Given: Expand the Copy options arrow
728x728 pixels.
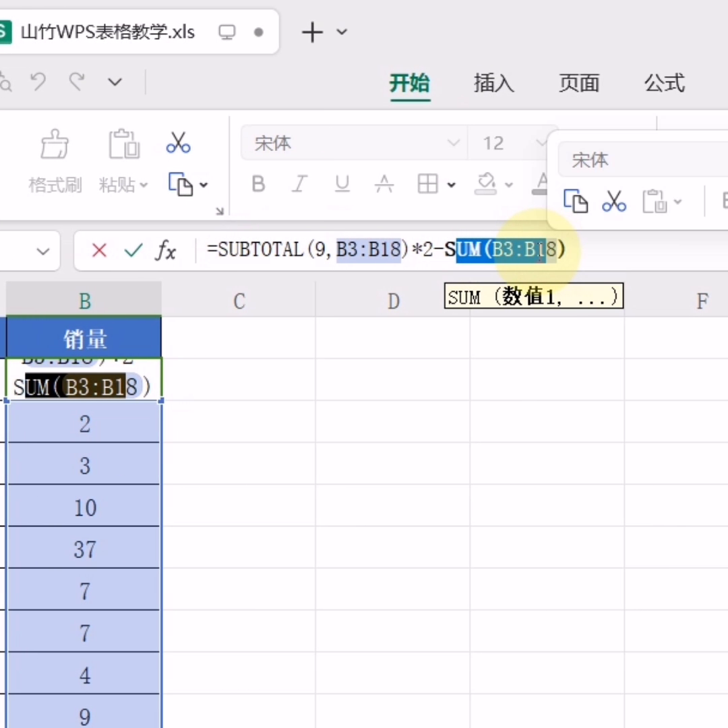Looking at the screenshot, I should click(204, 185).
